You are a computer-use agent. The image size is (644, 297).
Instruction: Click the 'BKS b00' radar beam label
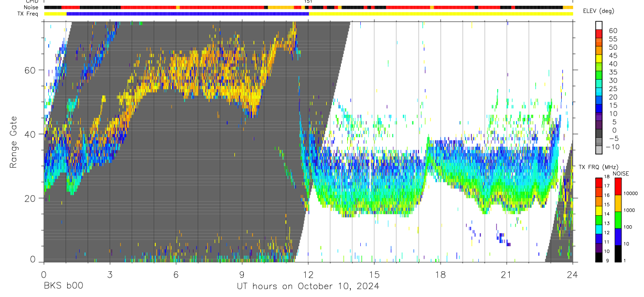[63, 287]
